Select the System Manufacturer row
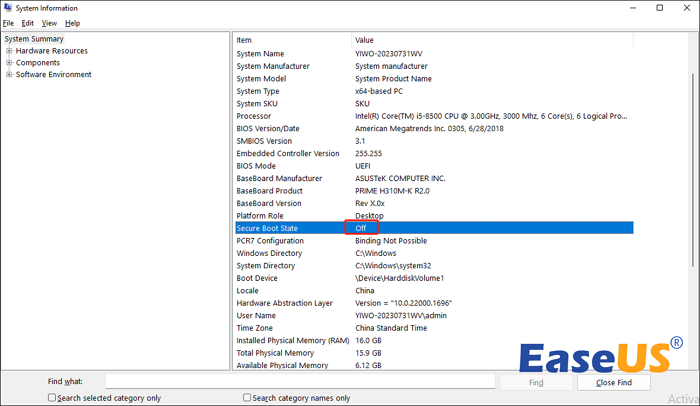Viewport: 700px width, 406px height. (x=434, y=66)
